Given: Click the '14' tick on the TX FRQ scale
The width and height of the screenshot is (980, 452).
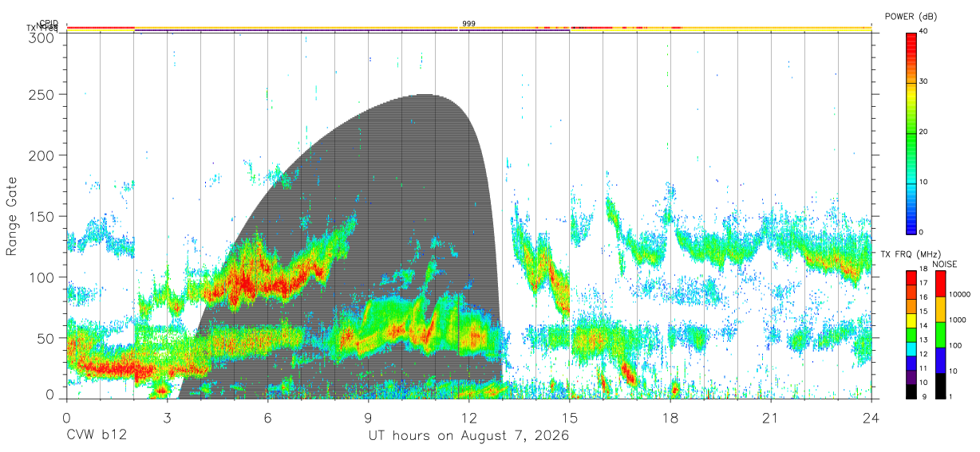Looking at the screenshot, I should [x=923, y=325].
